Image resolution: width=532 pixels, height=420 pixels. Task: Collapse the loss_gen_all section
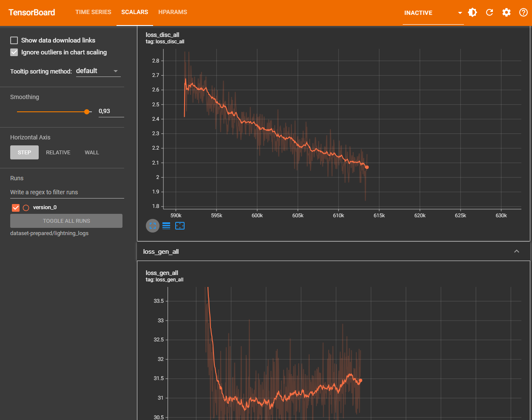click(x=516, y=251)
